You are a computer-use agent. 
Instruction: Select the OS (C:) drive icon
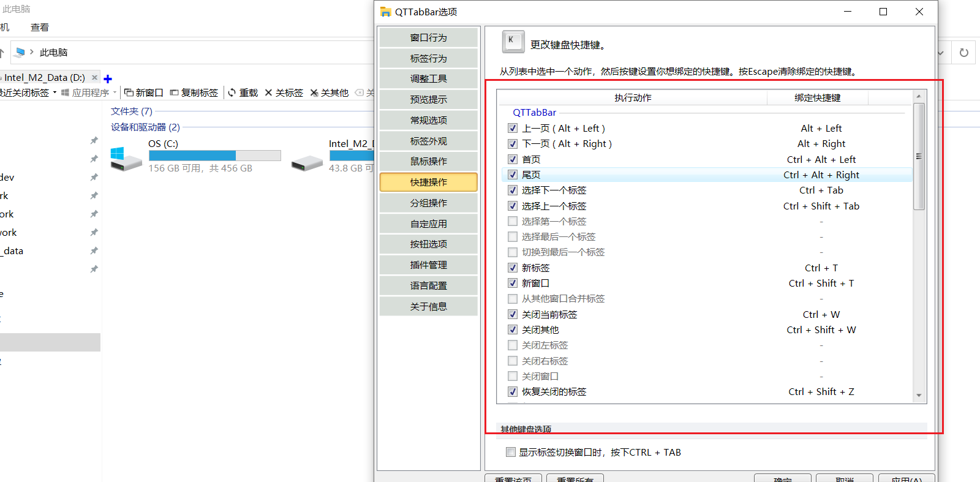pos(126,158)
